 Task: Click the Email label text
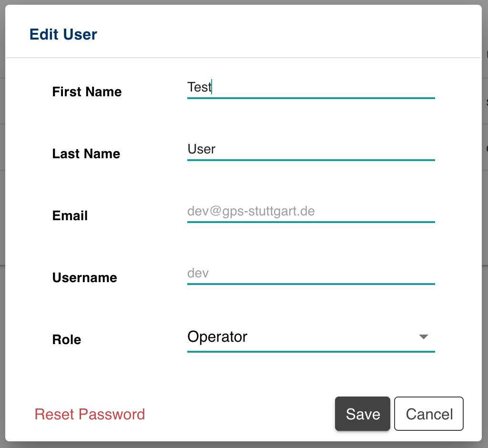(70, 216)
